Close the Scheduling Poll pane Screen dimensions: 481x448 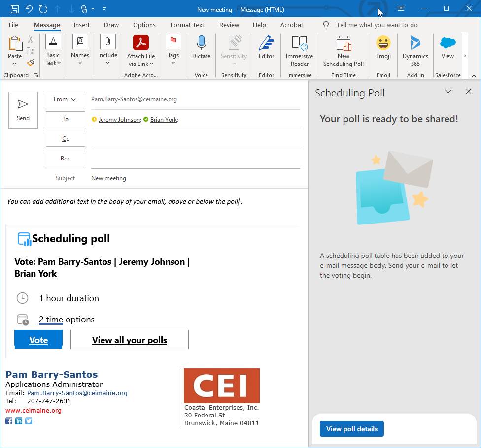(468, 91)
